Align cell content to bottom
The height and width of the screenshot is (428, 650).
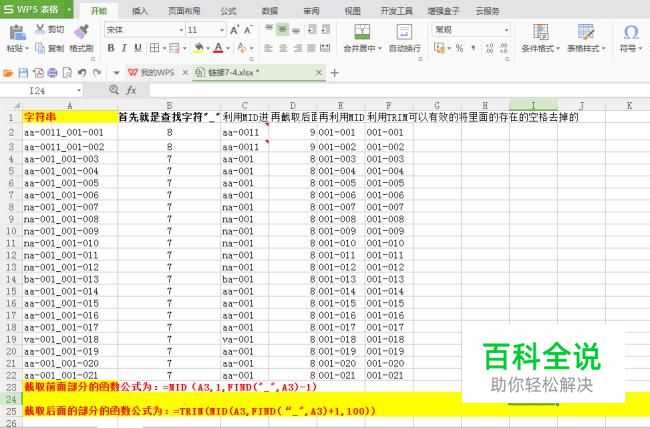pyautogui.click(x=296, y=29)
